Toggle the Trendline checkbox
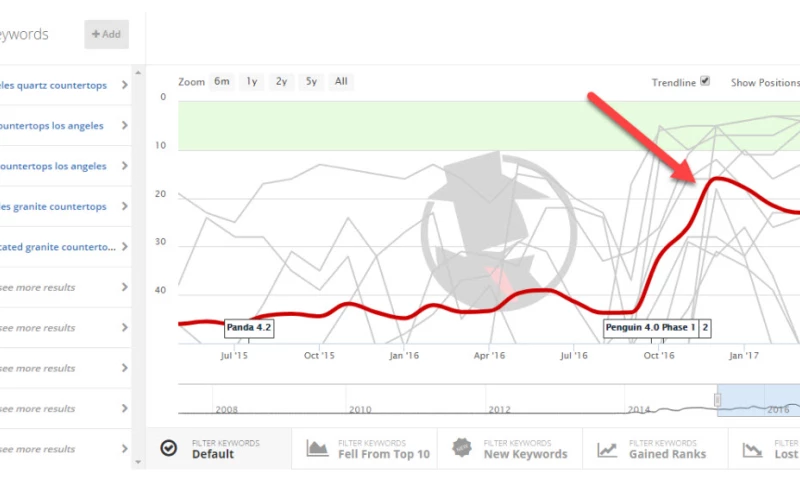 (x=705, y=81)
